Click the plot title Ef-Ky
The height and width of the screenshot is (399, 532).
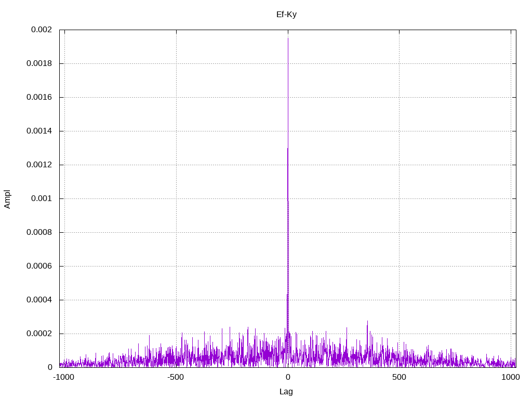286,15
